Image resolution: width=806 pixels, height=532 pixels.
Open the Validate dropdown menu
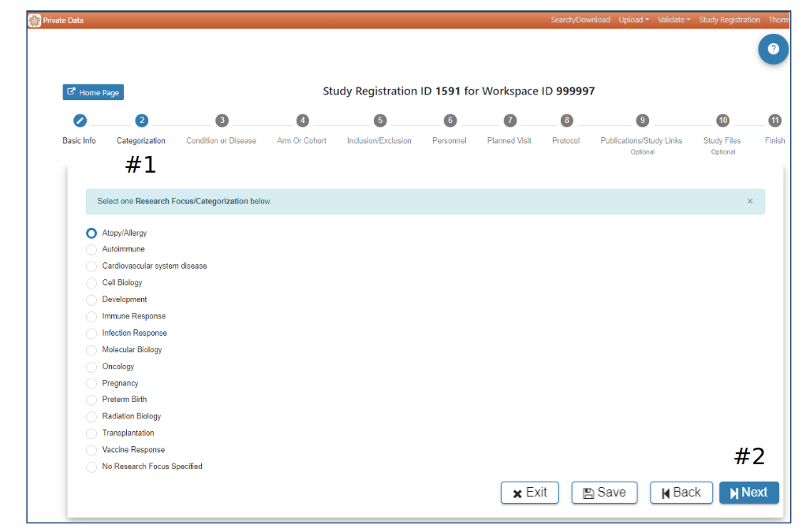point(674,20)
